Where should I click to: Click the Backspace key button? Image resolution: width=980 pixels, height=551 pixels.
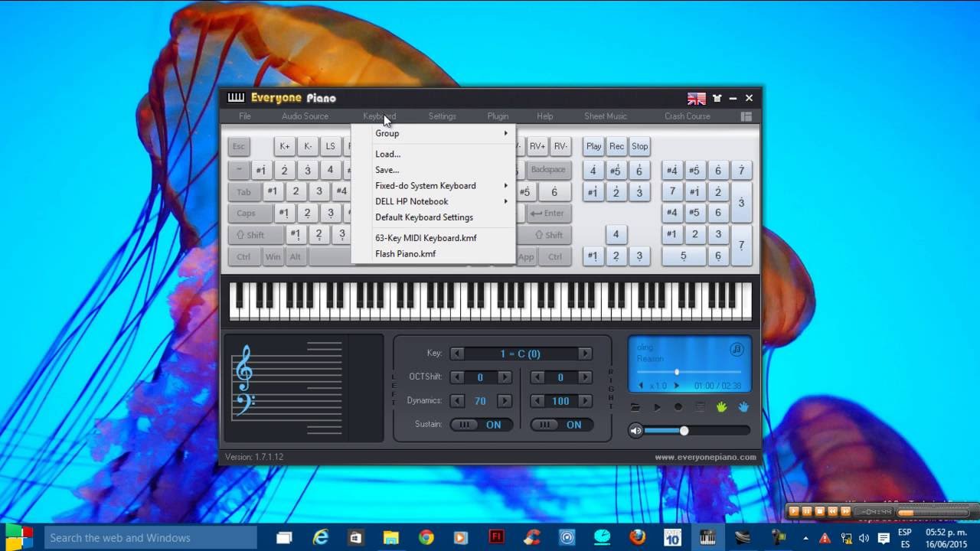548,170
